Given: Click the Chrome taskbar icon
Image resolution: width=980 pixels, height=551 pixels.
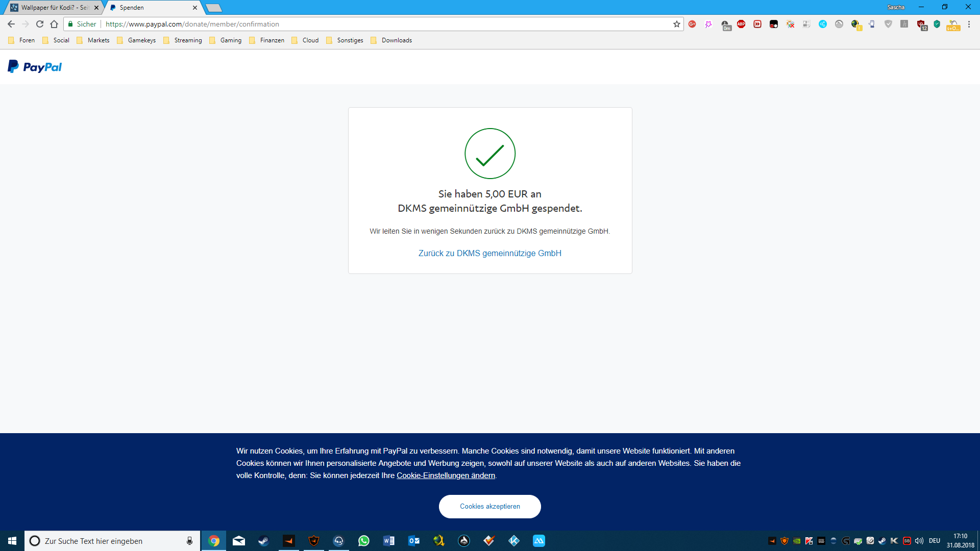Looking at the screenshot, I should pyautogui.click(x=214, y=541).
